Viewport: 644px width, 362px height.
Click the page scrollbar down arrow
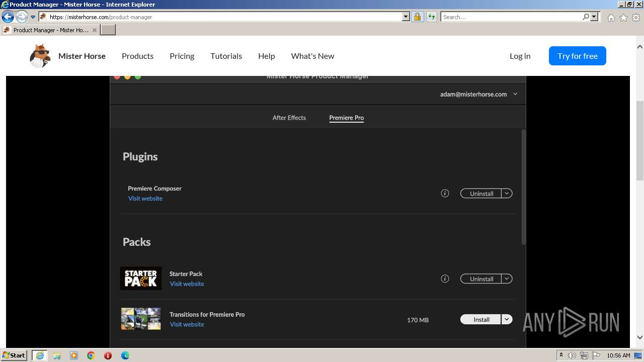coord(639,337)
